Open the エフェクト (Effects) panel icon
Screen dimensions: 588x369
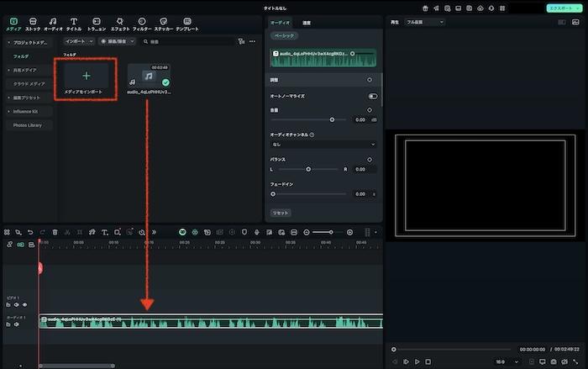click(x=120, y=23)
